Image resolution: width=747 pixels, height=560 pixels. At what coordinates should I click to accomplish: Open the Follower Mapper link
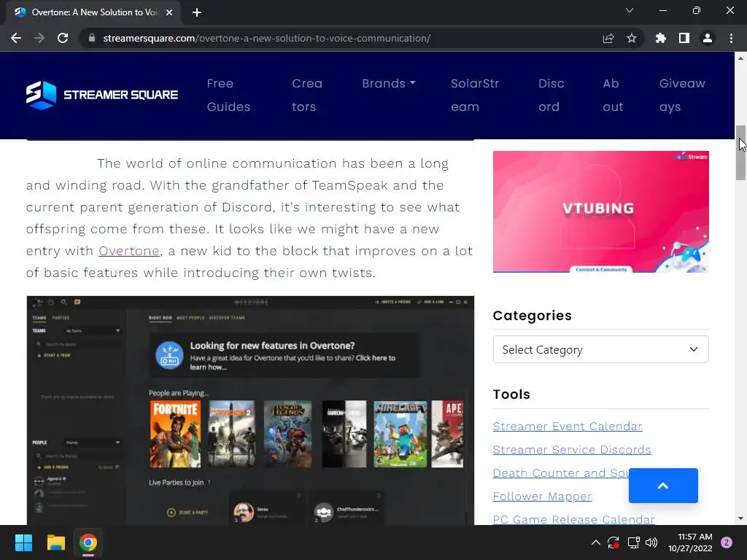pos(542,496)
